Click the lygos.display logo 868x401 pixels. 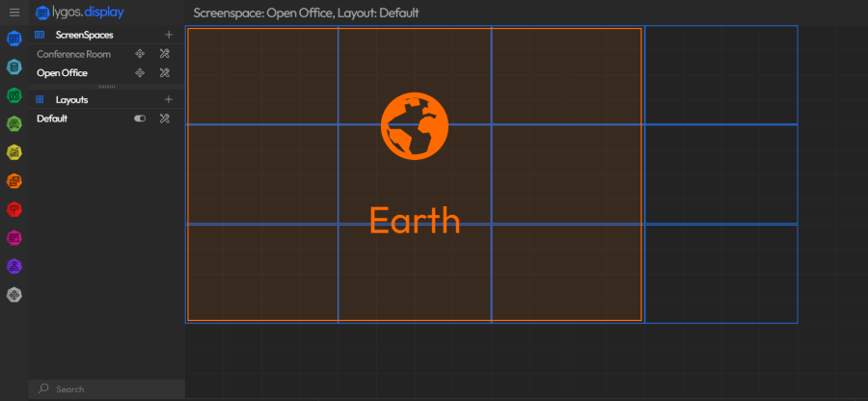(x=80, y=13)
